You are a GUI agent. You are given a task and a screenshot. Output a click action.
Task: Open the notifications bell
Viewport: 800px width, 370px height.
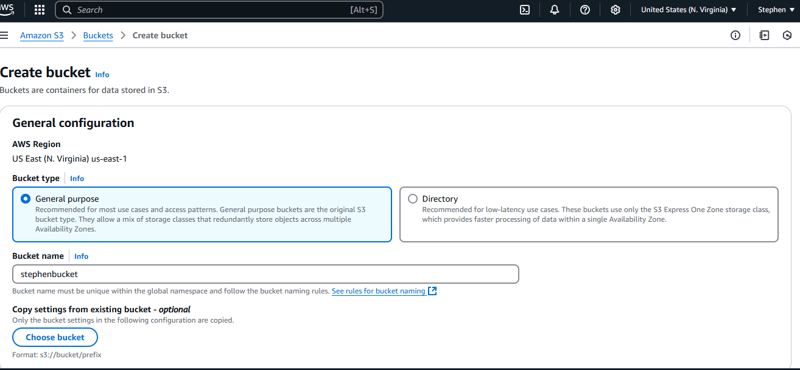point(555,10)
